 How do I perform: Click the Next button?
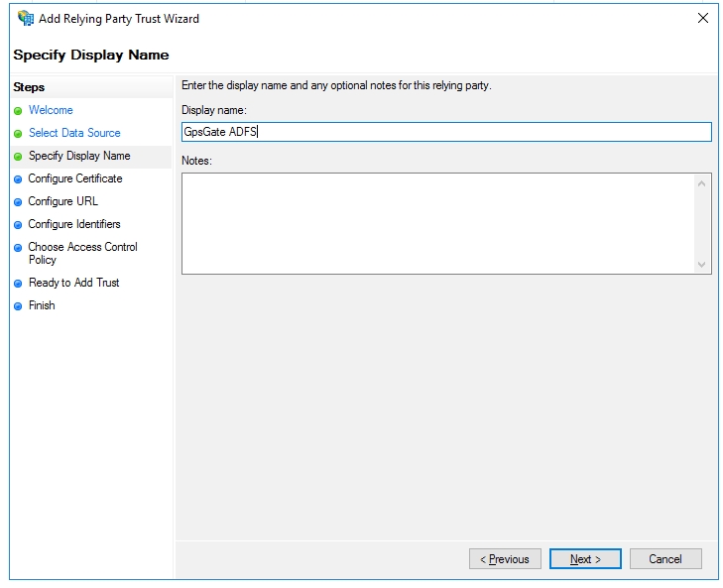click(x=585, y=559)
